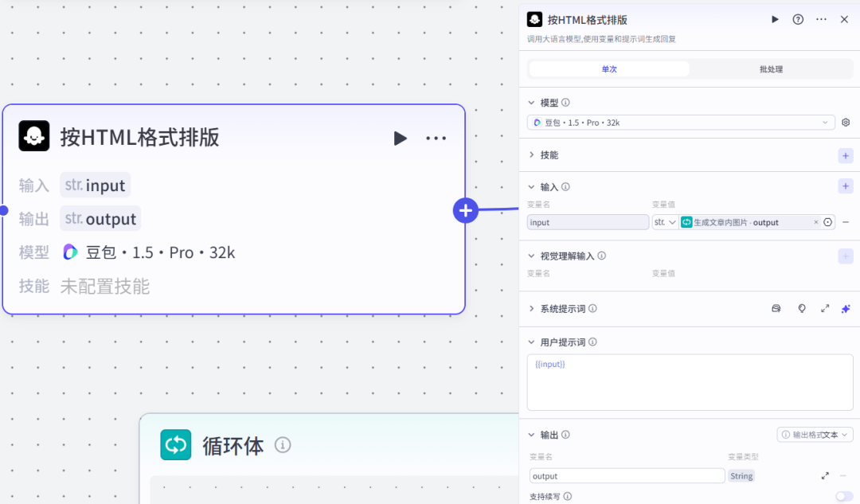This screenshot has height=504, width=860.
Task: Show info tooltip next to 系统提示词
Action: click(593, 309)
